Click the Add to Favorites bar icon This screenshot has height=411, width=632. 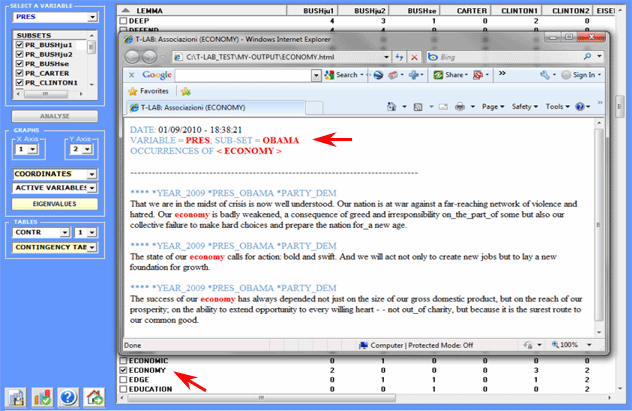[x=186, y=91]
